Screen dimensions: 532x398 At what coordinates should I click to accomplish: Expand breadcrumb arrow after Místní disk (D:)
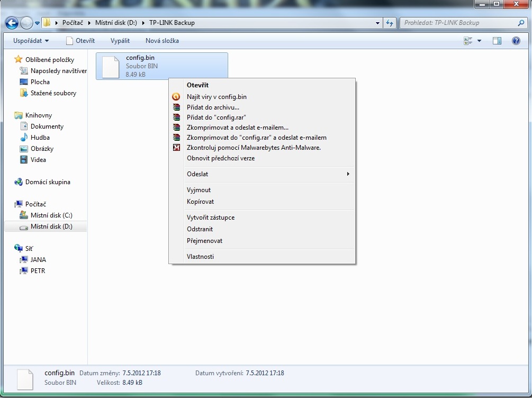tap(143, 23)
